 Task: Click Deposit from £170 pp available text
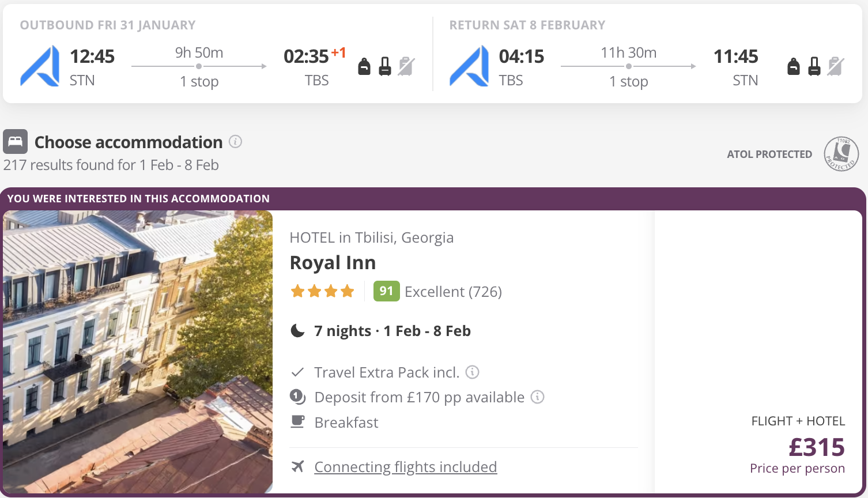pos(420,397)
